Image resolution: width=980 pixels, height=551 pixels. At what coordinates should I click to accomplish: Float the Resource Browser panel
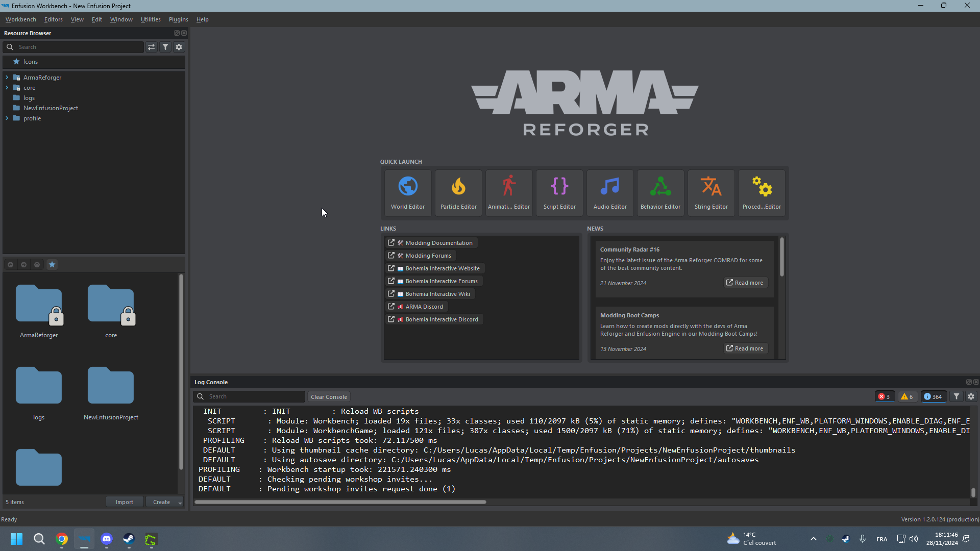click(x=177, y=33)
